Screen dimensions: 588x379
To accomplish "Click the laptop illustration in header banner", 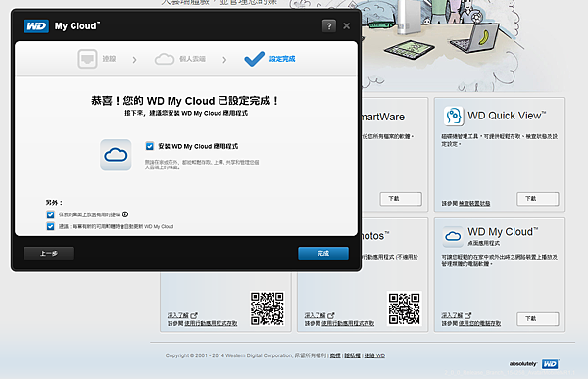I will coord(474,38).
